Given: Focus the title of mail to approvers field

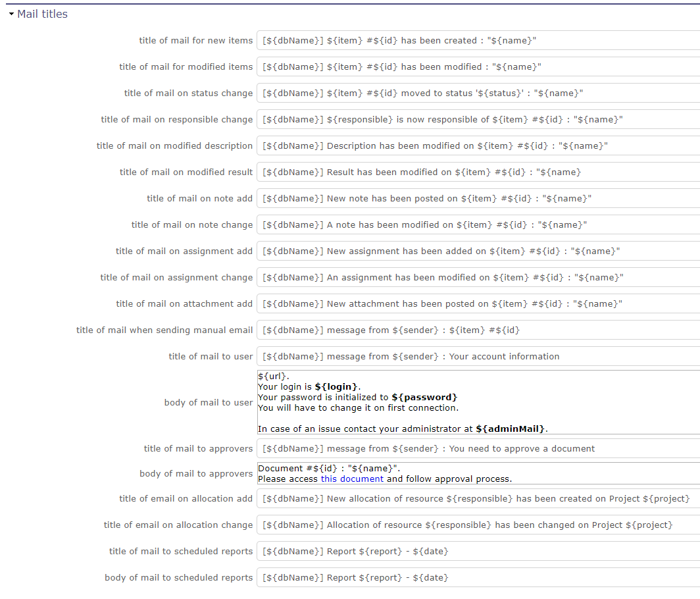Looking at the screenshot, I should tap(461, 448).
